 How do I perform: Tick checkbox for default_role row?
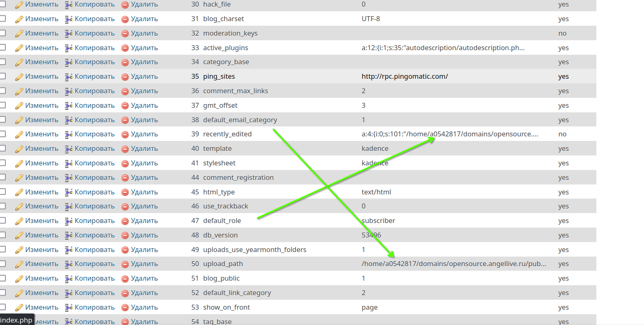2,221
